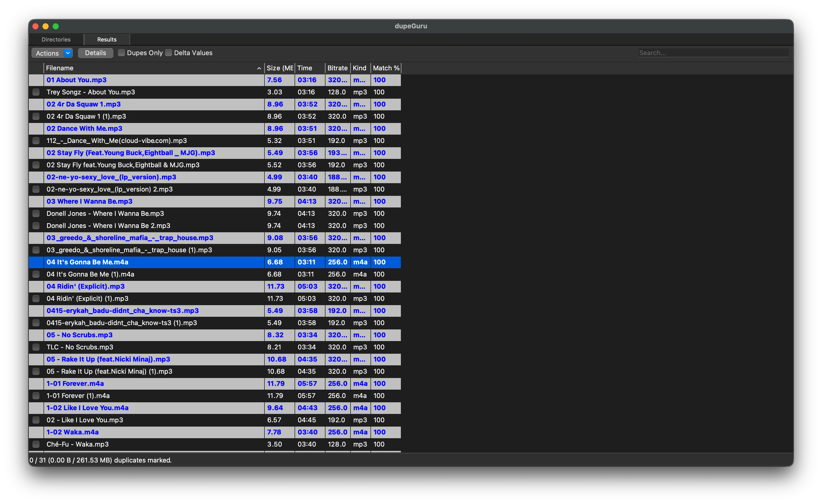Click bitrate 192.0 of 112 Dance With Me
822x504 pixels.
pos(337,141)
